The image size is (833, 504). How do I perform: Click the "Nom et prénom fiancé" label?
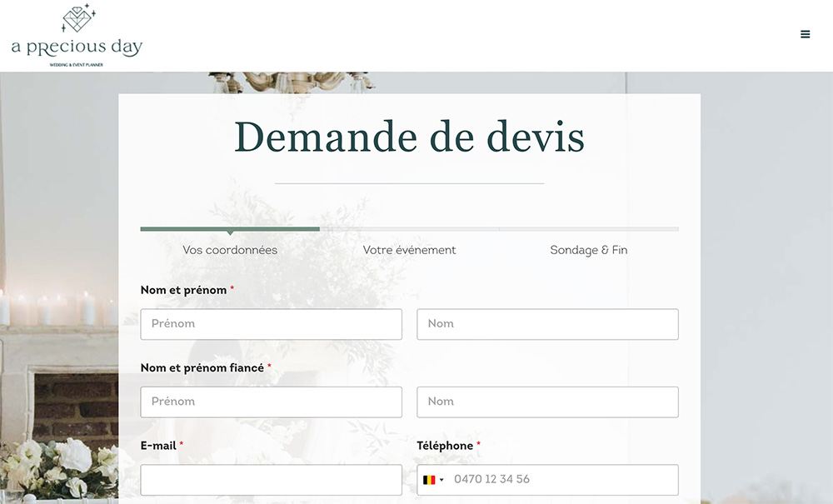click(202, 368)
